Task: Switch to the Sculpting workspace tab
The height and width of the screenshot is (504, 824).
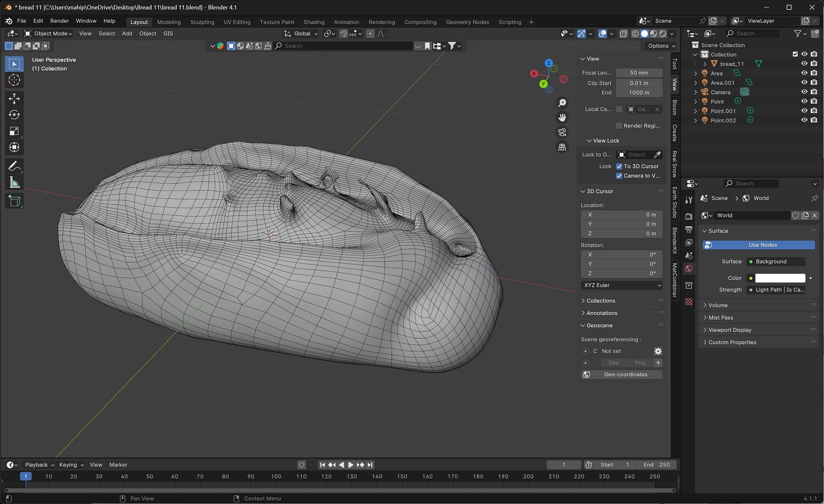Action: click(202, 22)
